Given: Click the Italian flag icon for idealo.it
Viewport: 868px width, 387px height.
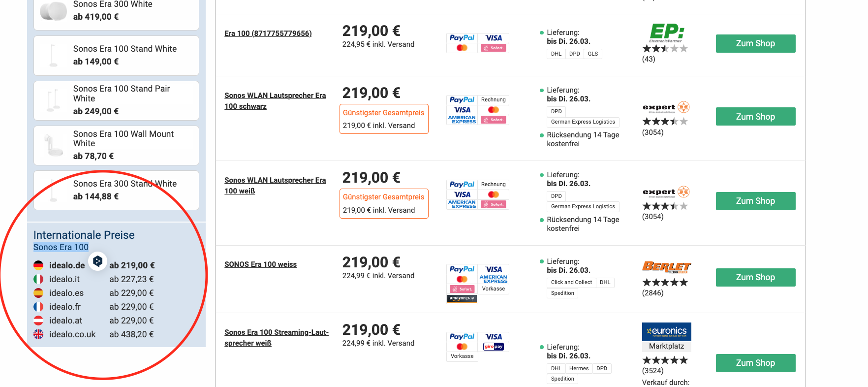Looking at the screenshot, I should [x=38, y=279].
